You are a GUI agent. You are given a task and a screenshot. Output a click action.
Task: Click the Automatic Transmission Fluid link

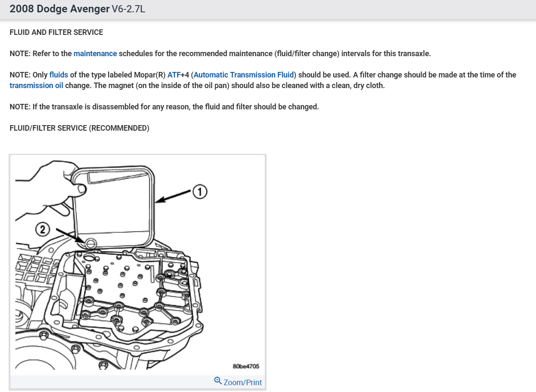[244, 75]
